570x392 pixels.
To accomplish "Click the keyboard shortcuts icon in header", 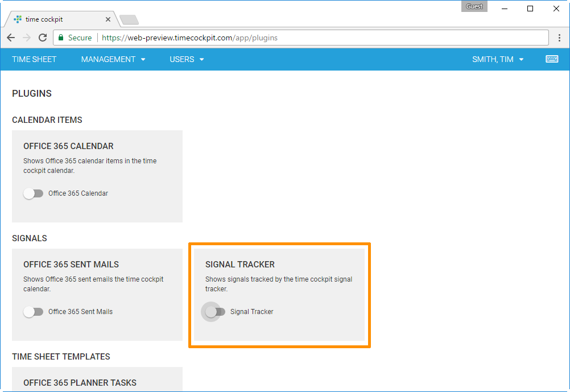I will point(552,59).
